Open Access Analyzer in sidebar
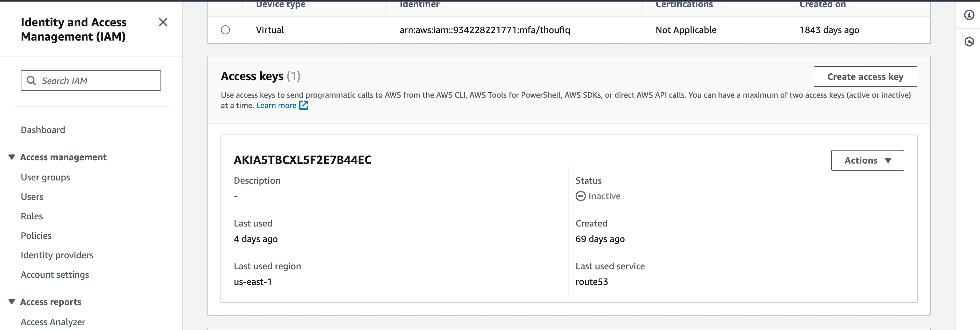 pos(53,322)
